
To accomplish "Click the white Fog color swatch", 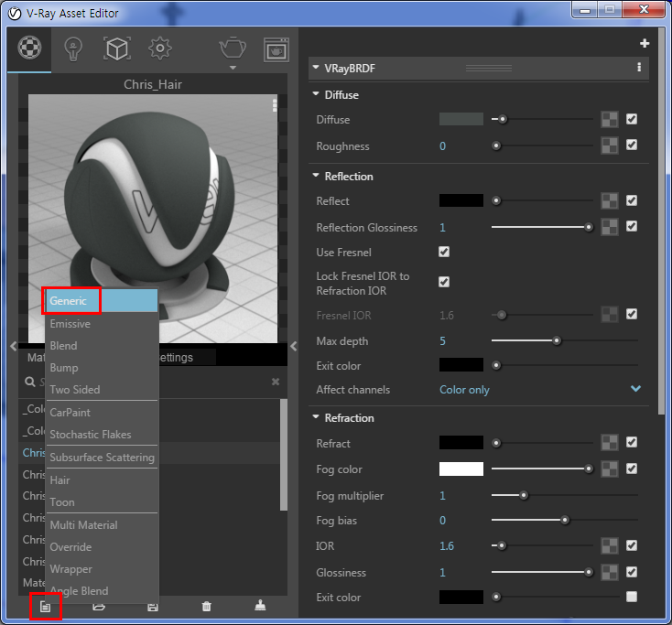I will tap(461, 469).
